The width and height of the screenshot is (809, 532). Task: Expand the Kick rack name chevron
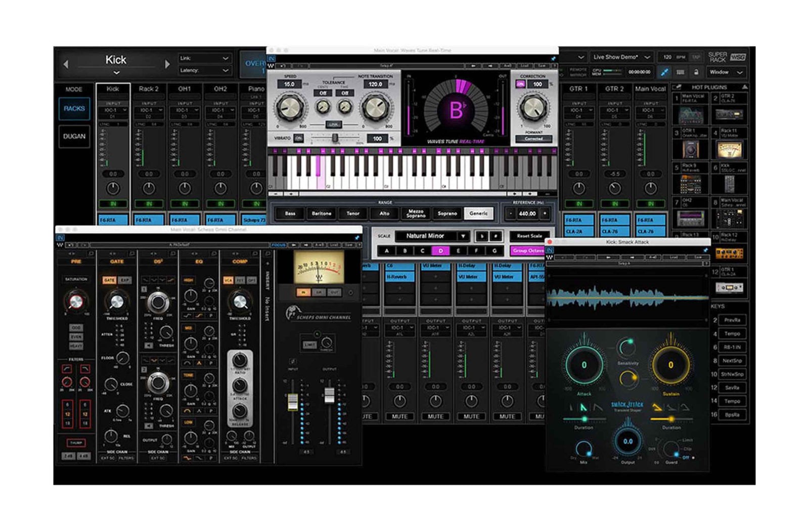(x=116, y=73)
